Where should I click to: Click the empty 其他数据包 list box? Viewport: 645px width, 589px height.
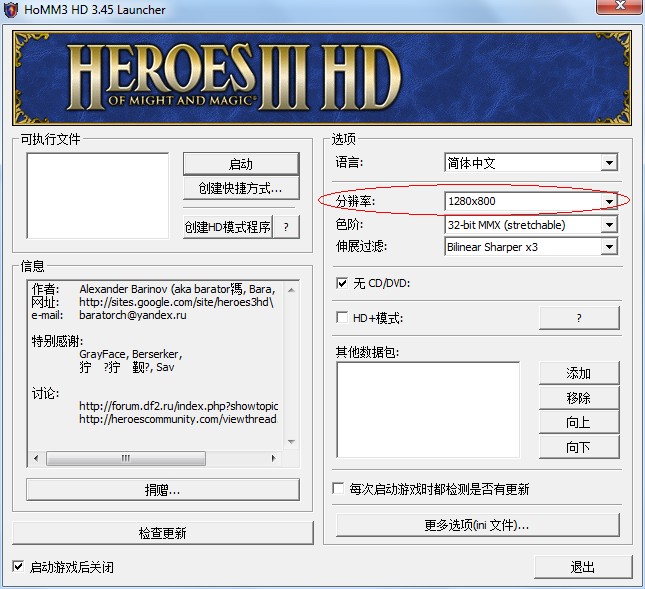click(428, 410)
